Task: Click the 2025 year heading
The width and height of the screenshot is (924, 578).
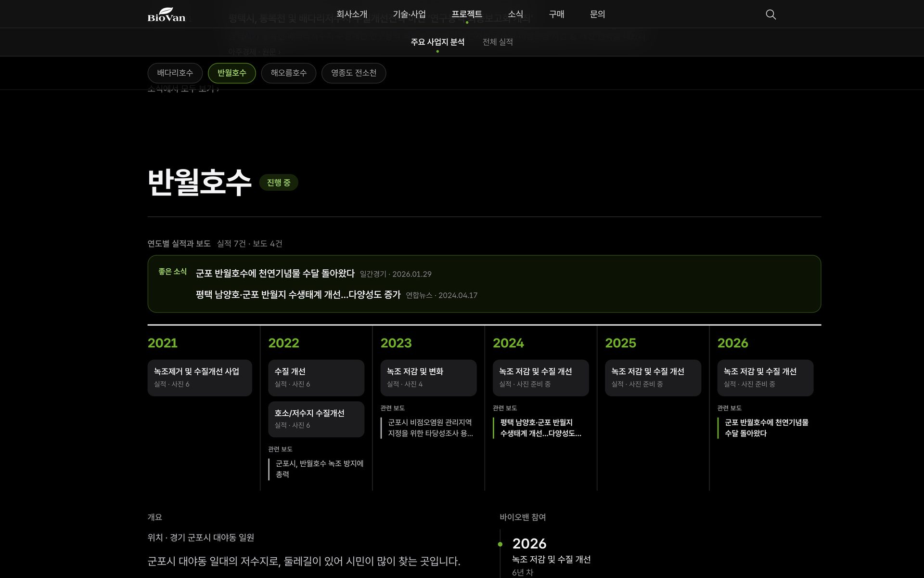Action: tap(620, 343)
